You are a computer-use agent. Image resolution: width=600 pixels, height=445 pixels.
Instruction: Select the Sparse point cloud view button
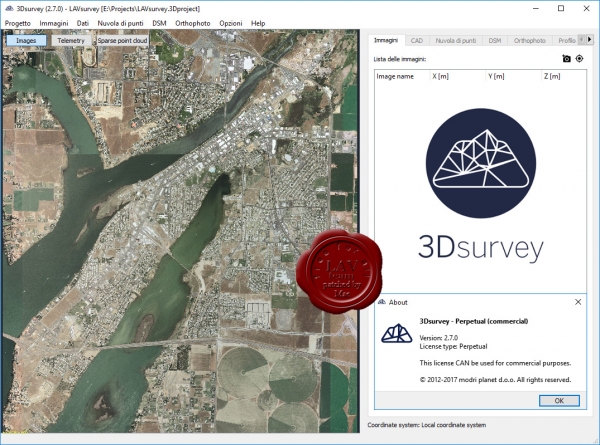click(x=122, y=41)
